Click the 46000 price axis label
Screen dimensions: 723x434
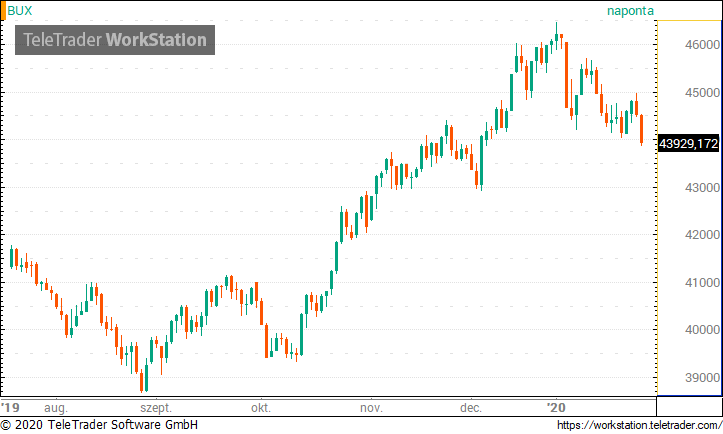(702, 45)
